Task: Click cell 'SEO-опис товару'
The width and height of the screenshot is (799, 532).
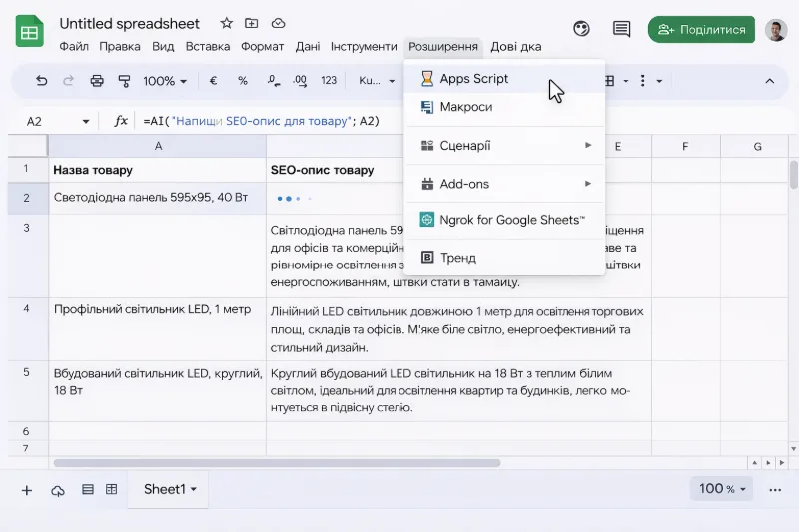Action: point(337,170)
